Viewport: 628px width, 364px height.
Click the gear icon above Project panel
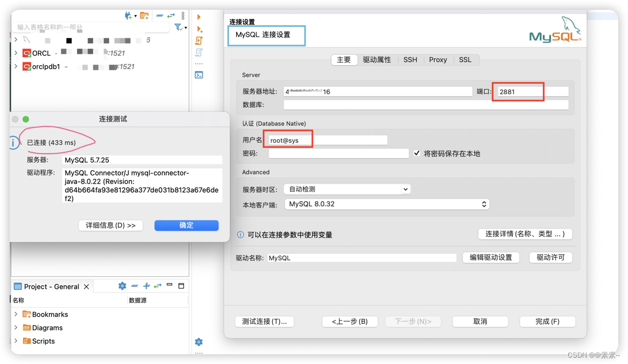click(122, 286)
